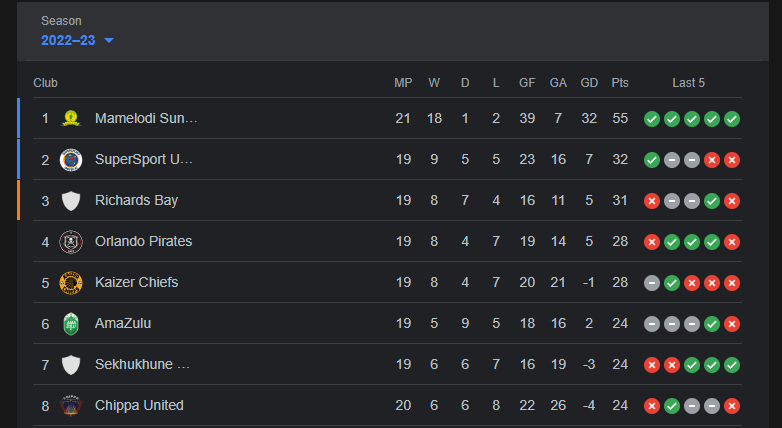Click Mamelodi Sundowns' most recent win icon
This screenshot has width=782, height=428.
tap(732, 119)
